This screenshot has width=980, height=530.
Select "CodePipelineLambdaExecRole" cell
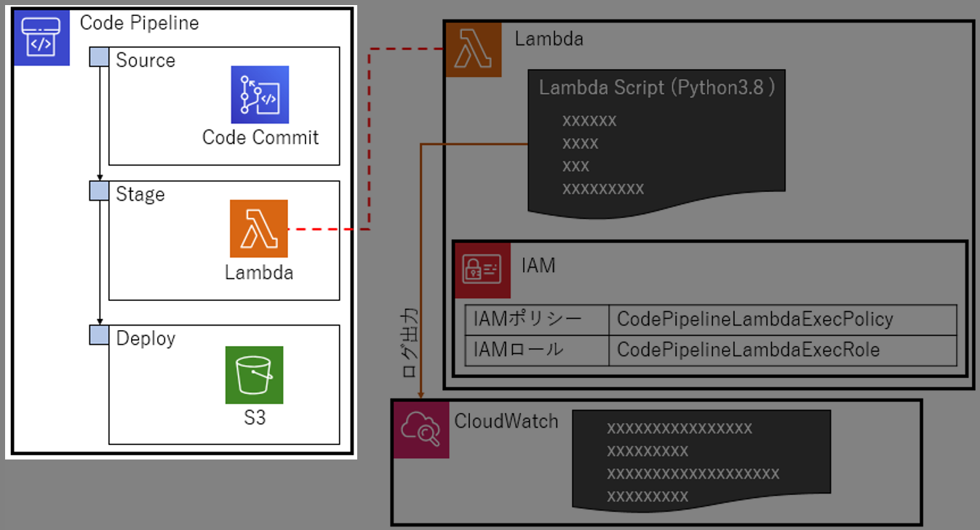coord(783,350)
